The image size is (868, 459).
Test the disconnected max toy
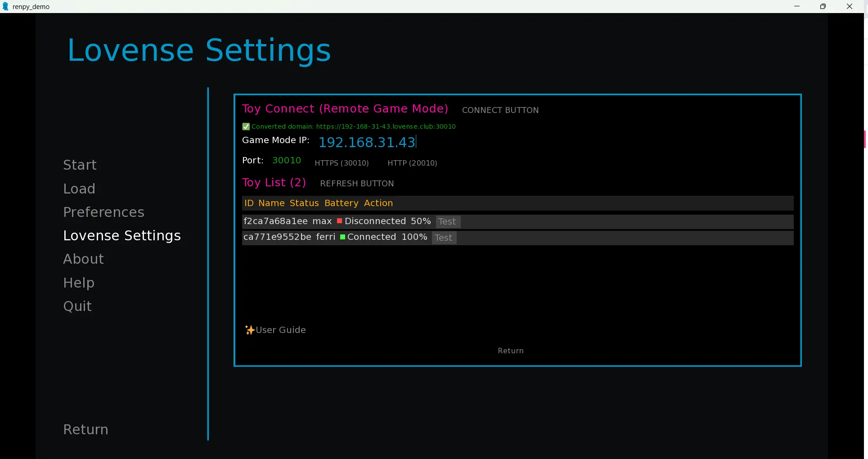click(447, 221)
